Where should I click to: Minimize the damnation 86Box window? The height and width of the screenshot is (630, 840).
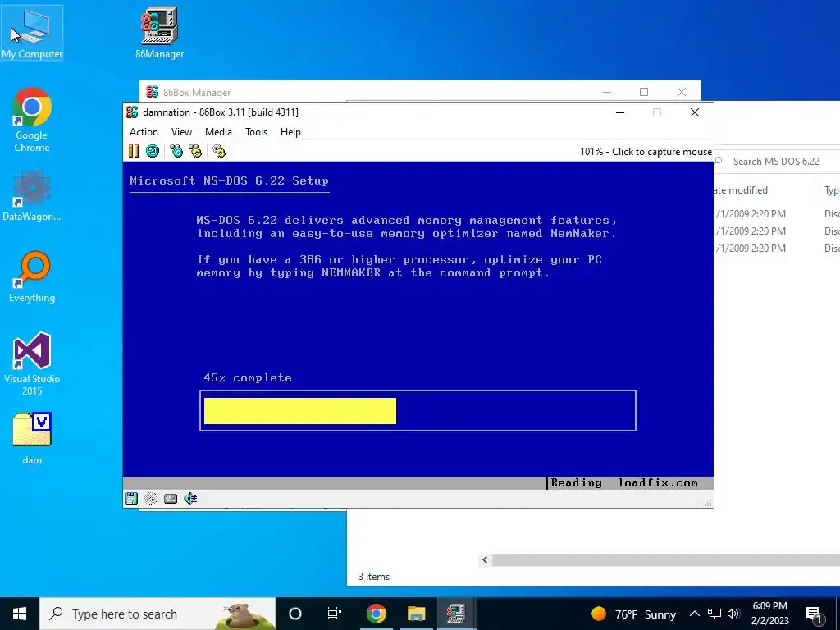tap(620, 112)
